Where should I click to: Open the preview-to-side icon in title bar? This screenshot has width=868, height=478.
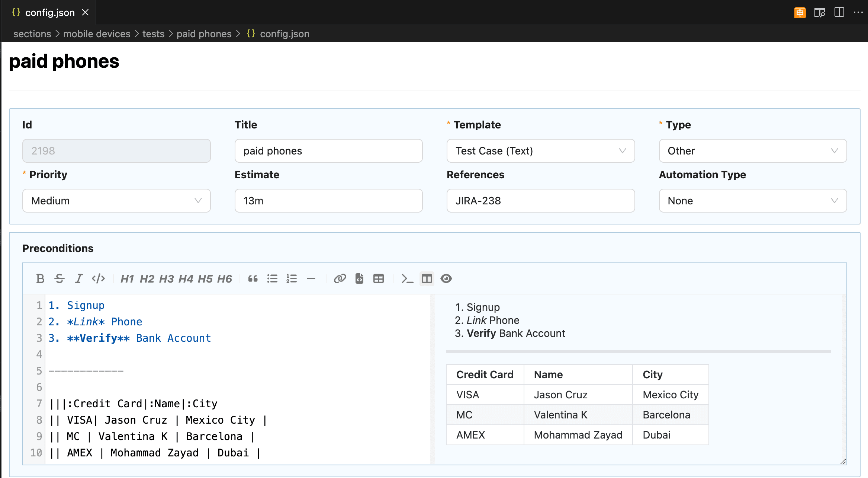coord(820,13)
